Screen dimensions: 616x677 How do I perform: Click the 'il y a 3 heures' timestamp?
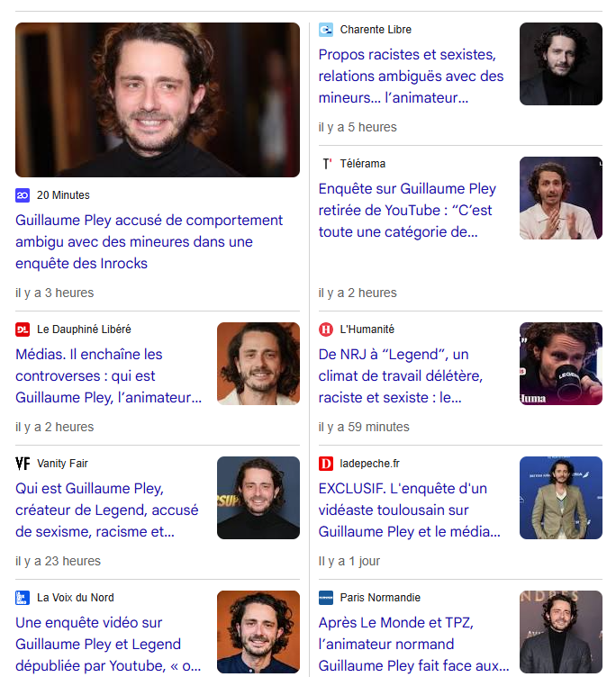(54, 293)
